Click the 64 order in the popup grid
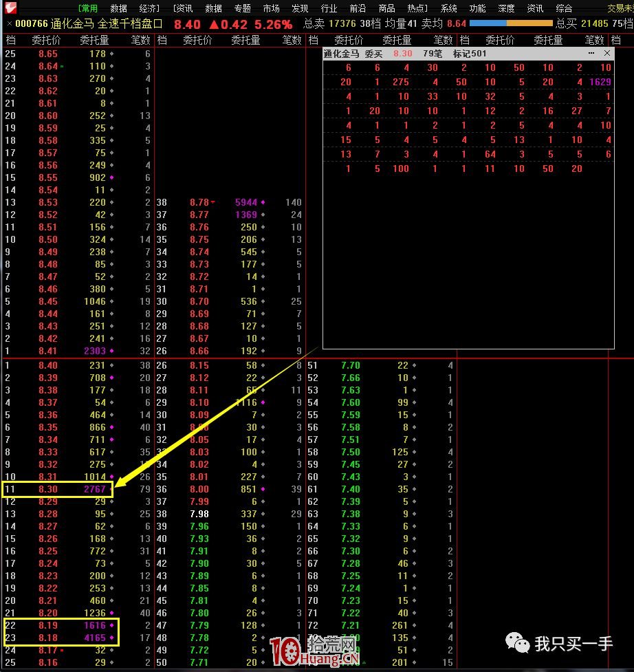Image resolution: width=634 pixels, height=672 pixels. pyautogui.click(x=490, y=154)
